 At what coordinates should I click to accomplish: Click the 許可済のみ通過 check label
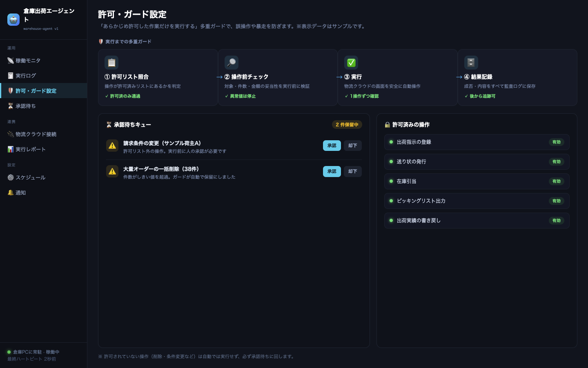[x=123, y=96]
